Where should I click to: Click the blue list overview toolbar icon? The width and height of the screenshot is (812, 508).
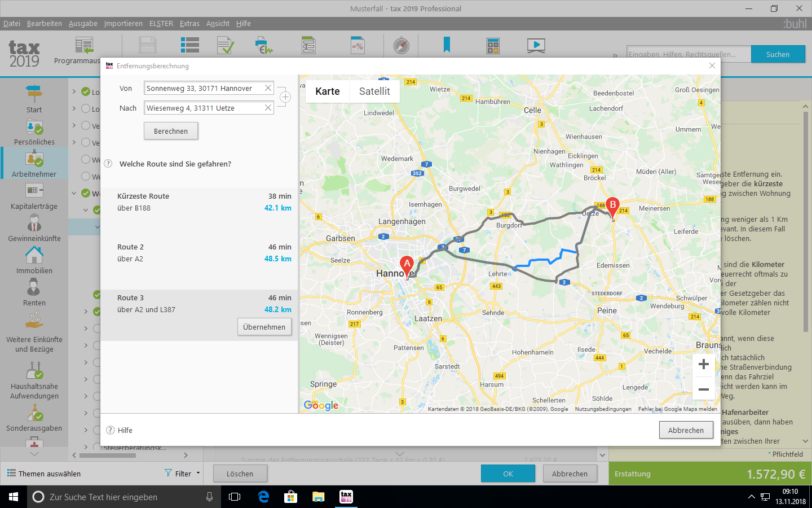189,46
